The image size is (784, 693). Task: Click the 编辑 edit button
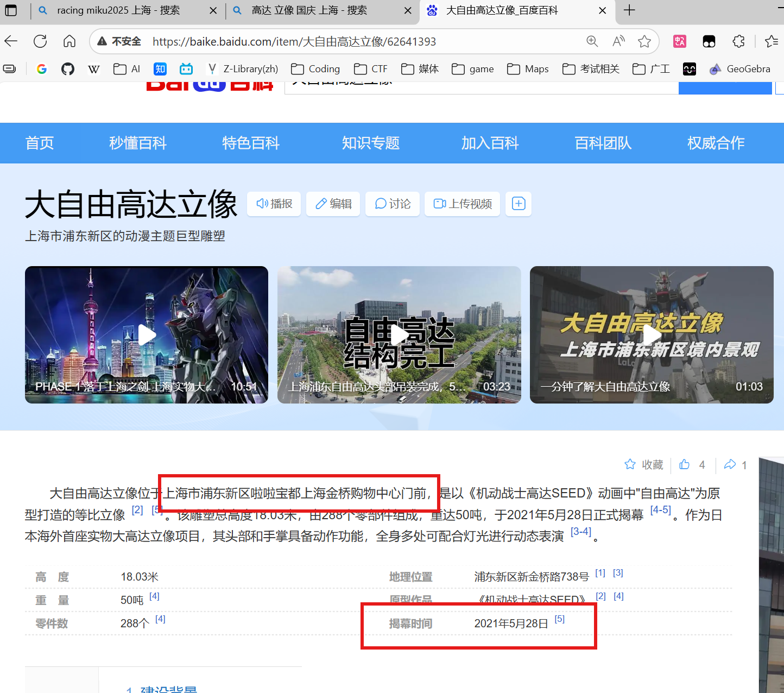[333, 204]
